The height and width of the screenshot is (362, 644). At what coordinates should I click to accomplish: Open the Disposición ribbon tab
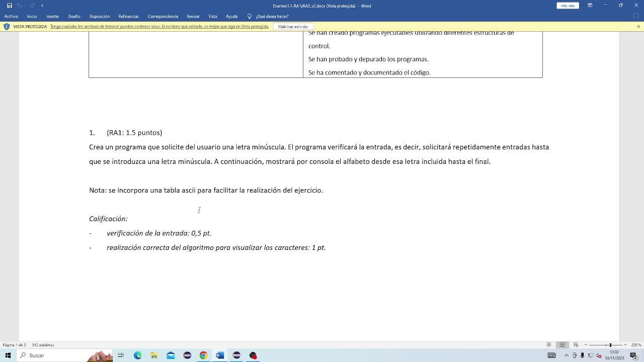99,16
